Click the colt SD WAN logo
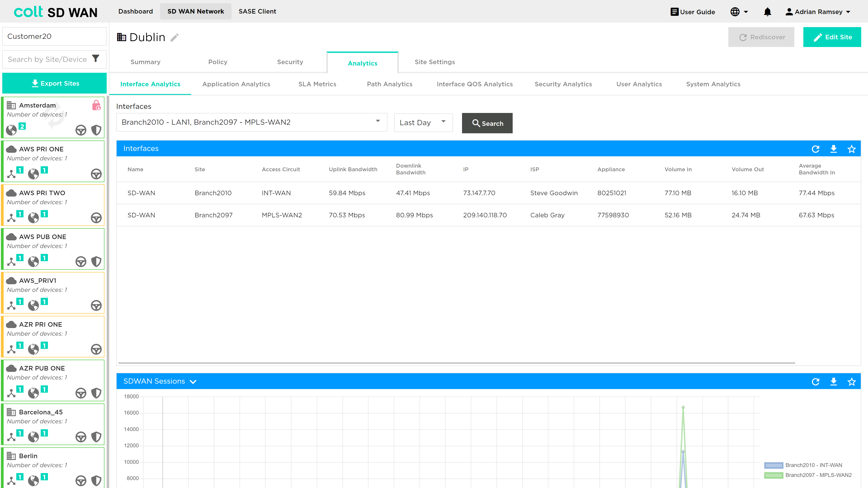Image resolution: width=868 pixels, height=488 pixels. (x=56, y=12)
